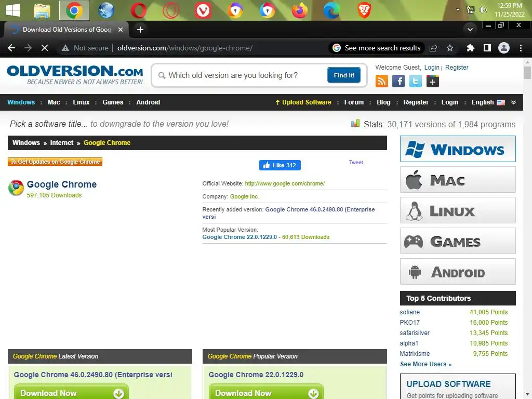
Task: Click the large Windows sidebar banner
Action: click(x=458, y=149)
